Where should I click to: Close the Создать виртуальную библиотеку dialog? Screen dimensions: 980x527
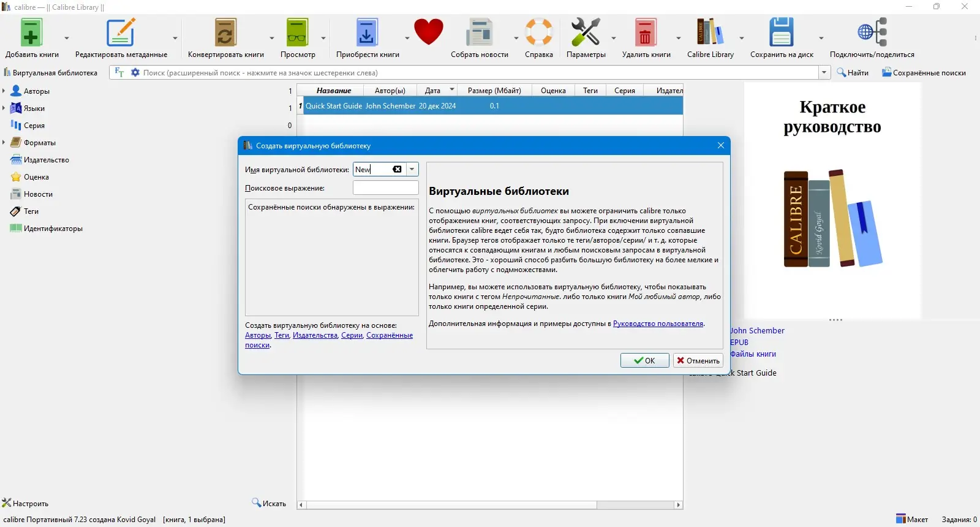pyautogui.click(x=721, y=145)
